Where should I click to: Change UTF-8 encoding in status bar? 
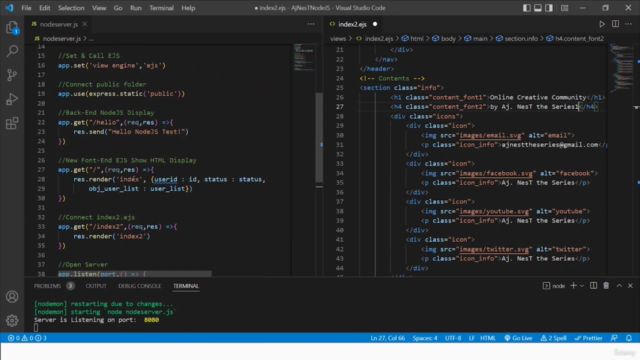coord(453,338)
